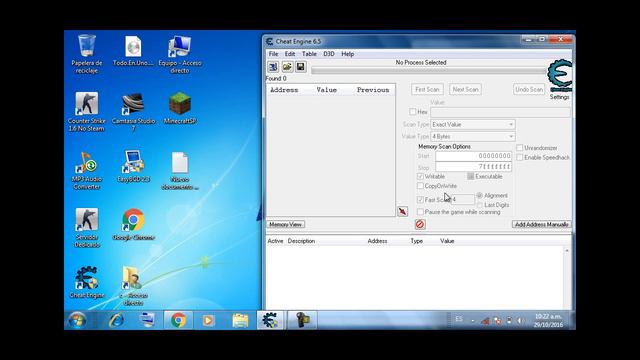Image resolution: width=640 pixels, height=360 pixels.
Task: Select the Alignment radio button
Action: [480, 196]
